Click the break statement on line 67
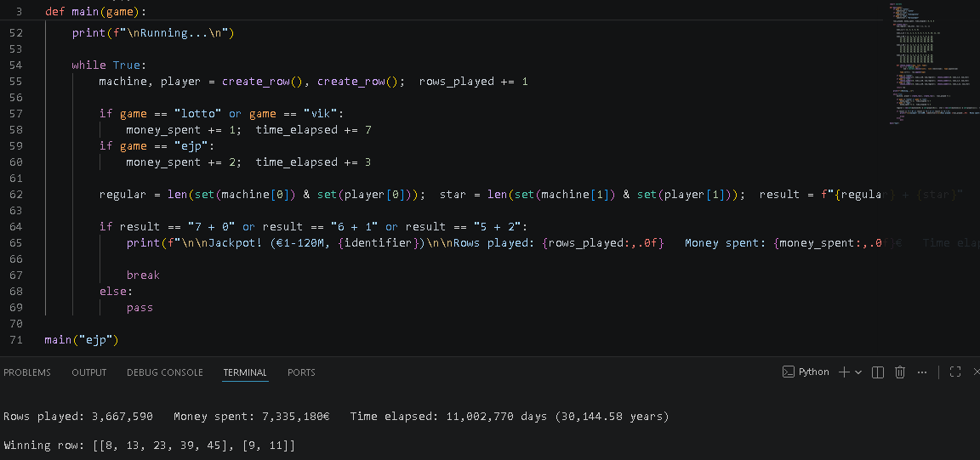Image resolution: width=980 pixels, height=460 pixels. pos(143,275)
